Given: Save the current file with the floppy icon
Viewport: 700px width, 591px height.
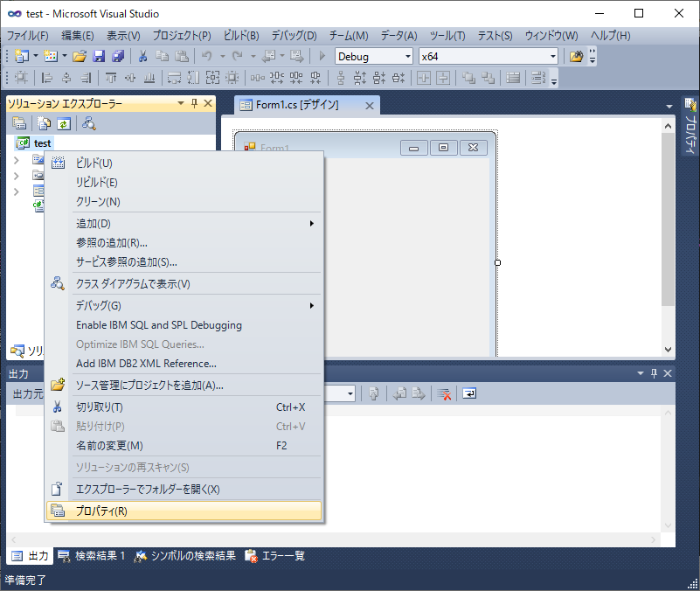Looking at the screenshot, I should point(99,56).
